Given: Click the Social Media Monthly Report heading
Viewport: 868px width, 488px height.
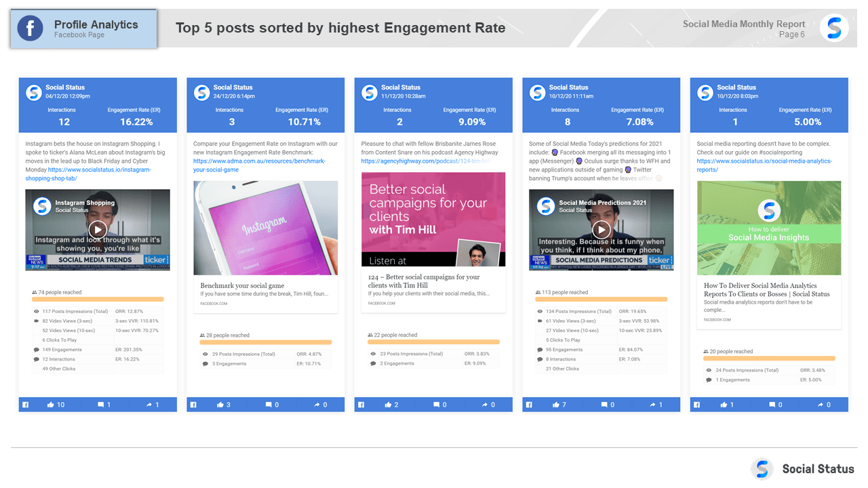Looking at the screenshot, I should click(744, 24).
